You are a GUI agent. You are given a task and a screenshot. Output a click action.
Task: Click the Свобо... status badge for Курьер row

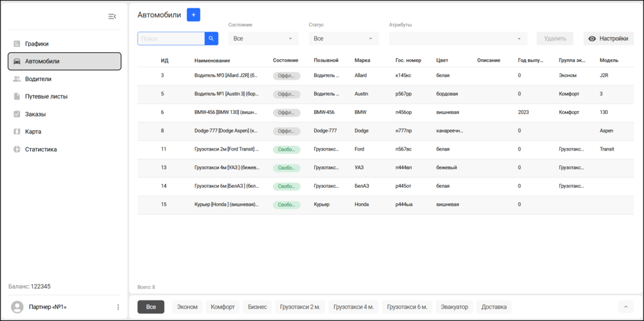[287, 205]
